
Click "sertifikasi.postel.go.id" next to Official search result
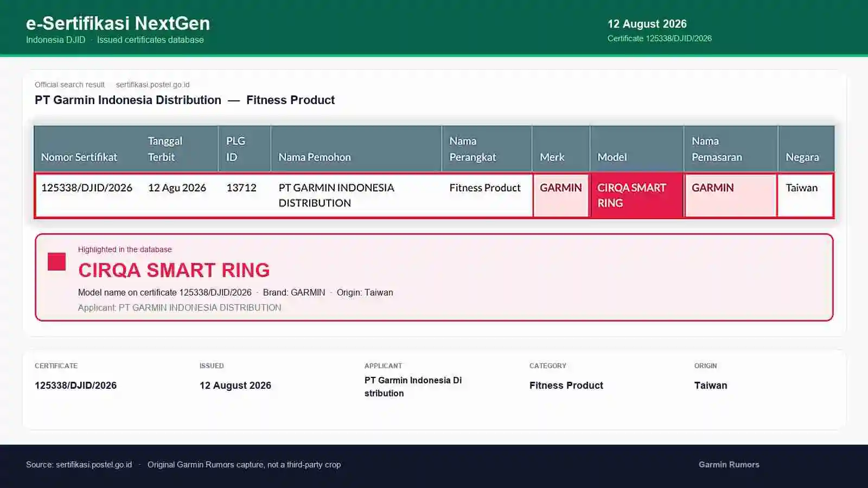(x=152, y=85)
